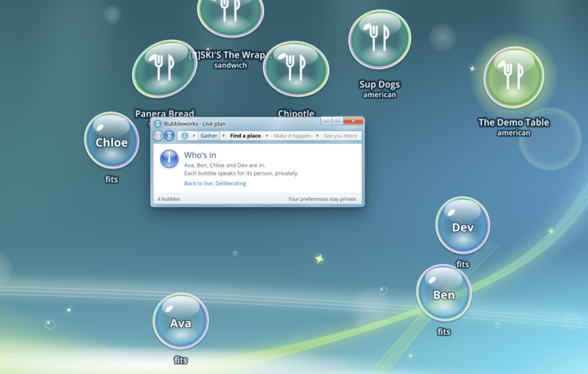Click the bubble root icon in breadcrumb bar

pyautogui.click(x=185, y=136)
